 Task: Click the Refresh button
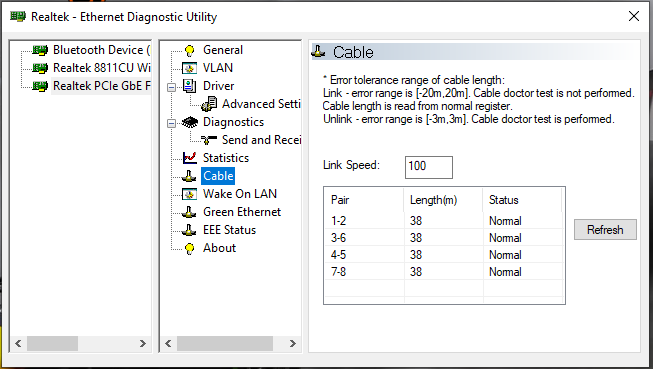[x=605, y=229]
